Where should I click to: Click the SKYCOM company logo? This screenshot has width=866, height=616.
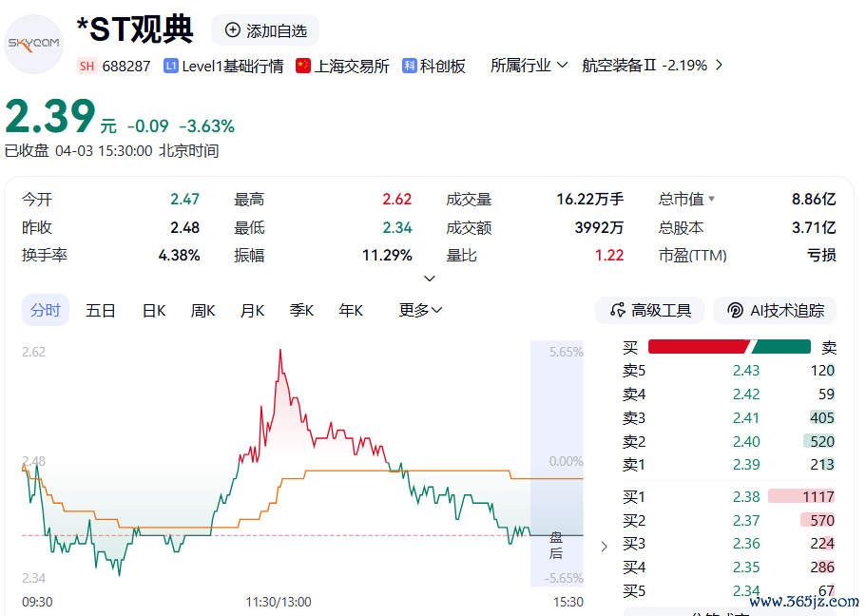tap(33, 44)
